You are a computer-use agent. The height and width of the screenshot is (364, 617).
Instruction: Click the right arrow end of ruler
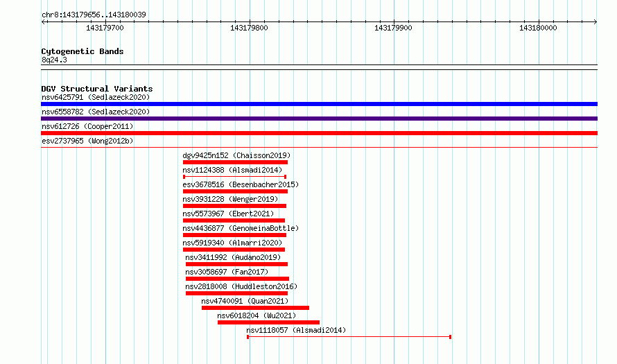click(596, 22)
